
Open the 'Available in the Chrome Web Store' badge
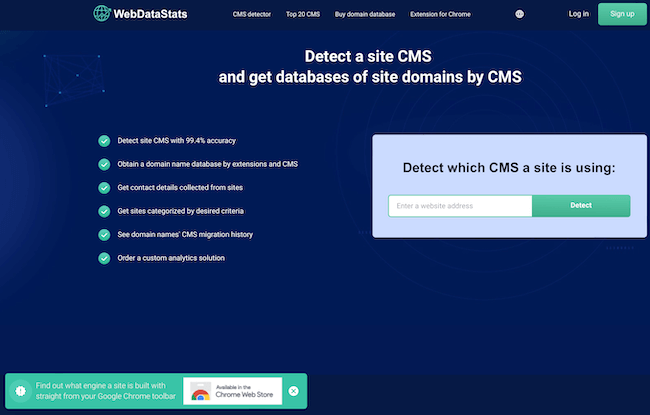233,391
